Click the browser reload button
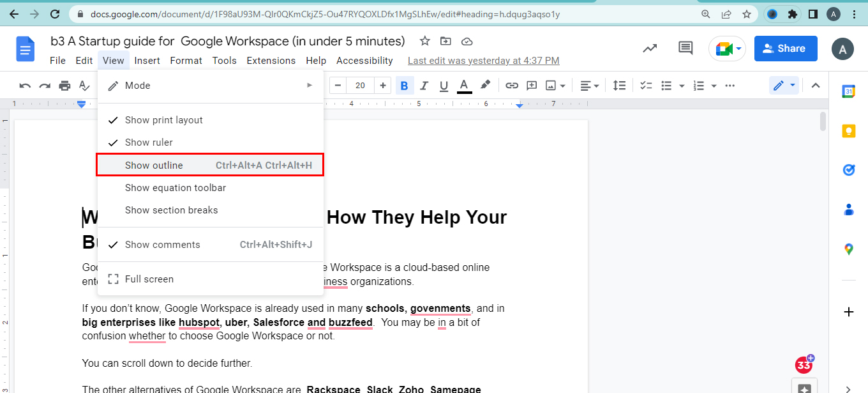Screen dimensions: 868x393 point(56,13)
